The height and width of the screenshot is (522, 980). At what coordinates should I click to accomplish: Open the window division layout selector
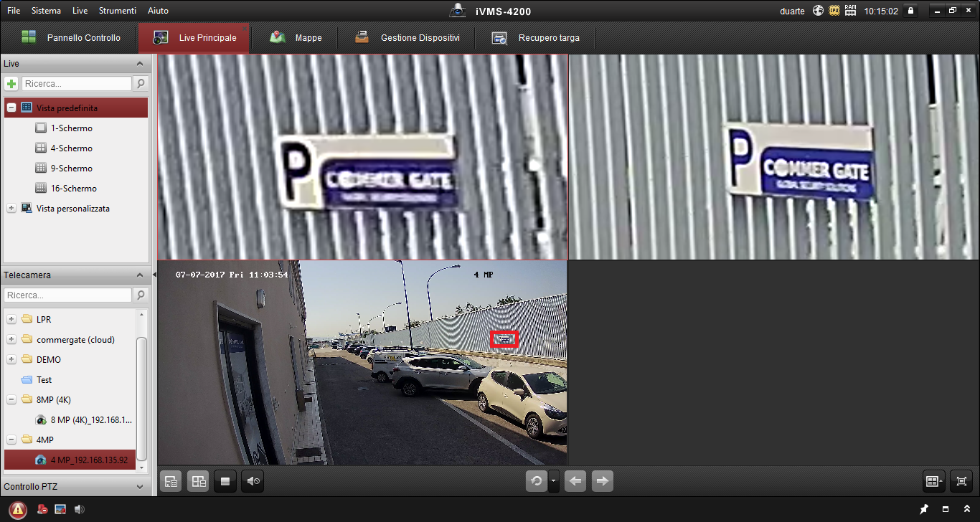pos(934,482)
